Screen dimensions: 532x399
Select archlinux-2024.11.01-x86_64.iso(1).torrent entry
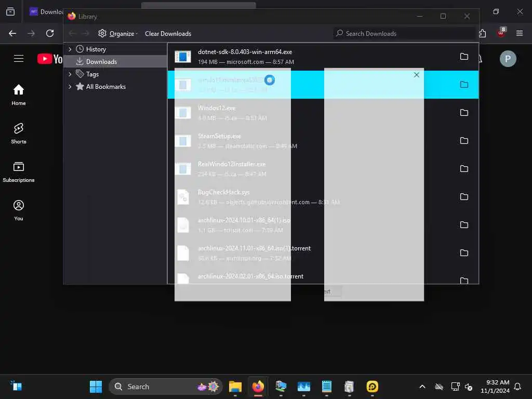pyautogui.click(x=323, y=253)
